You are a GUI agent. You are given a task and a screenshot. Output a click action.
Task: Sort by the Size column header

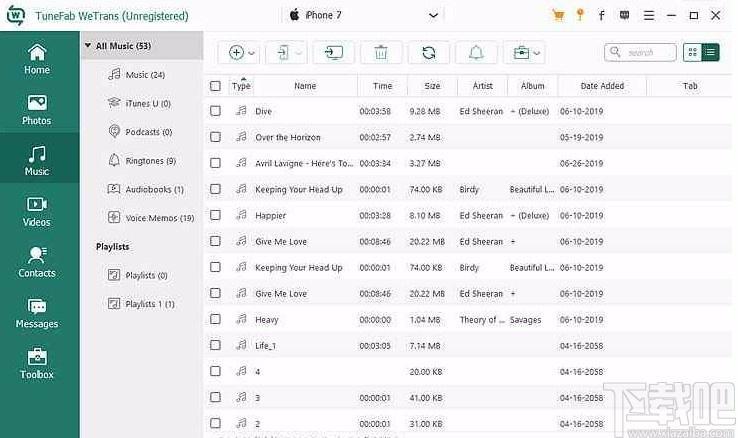click(432, 86)
